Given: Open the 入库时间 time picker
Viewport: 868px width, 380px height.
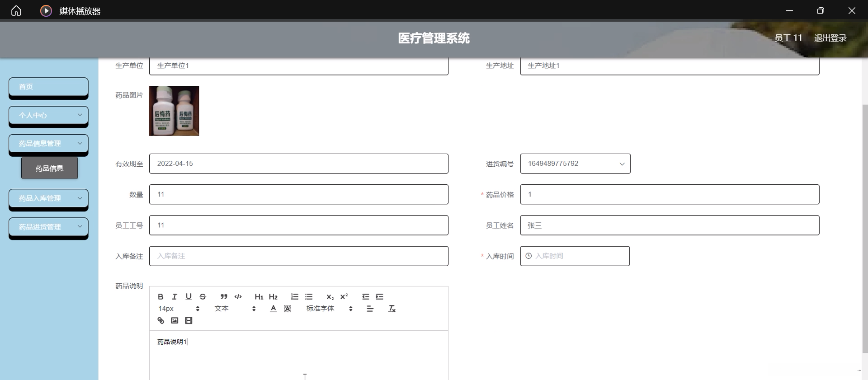Looking at the screenshot, I should coord(575,256).
